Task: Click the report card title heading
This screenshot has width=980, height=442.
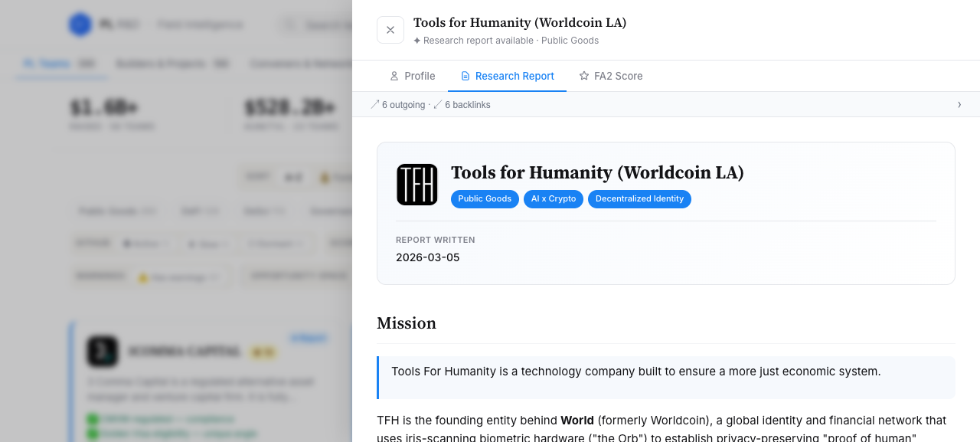Action: point(597,172)
